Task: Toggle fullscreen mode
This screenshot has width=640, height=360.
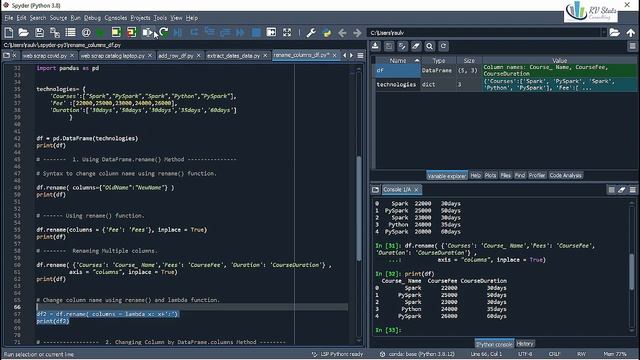Action: coord(287,33)
